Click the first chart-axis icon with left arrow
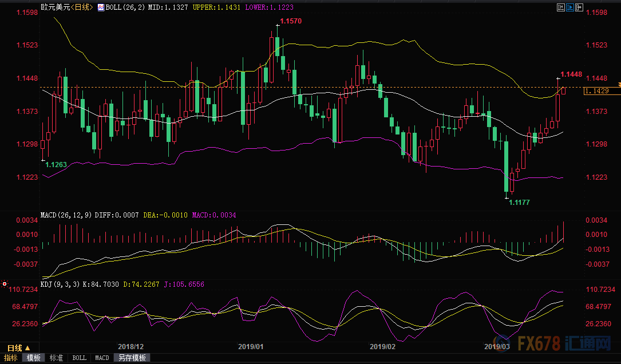The height and width of the screenshot is (364, 621). 561,7
